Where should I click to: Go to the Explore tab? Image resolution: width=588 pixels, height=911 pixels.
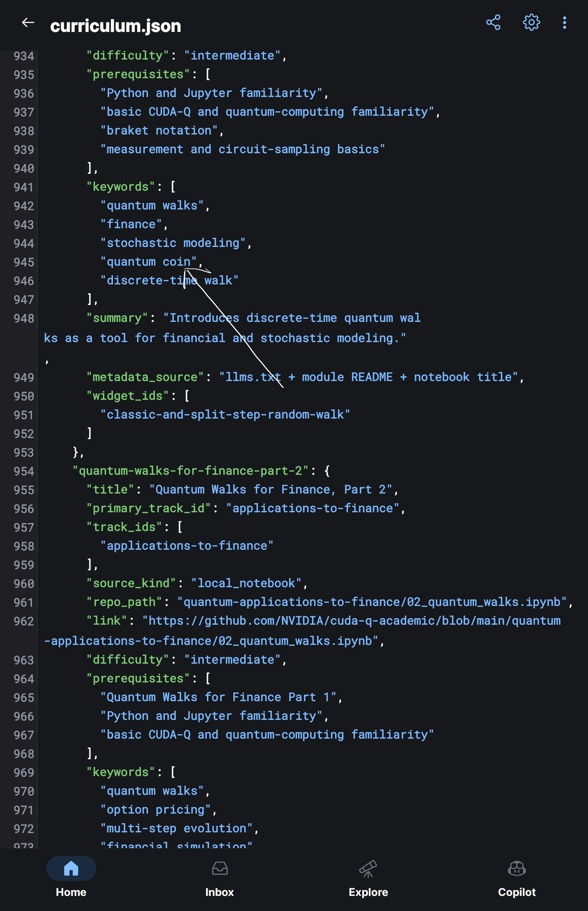(368, 879)
